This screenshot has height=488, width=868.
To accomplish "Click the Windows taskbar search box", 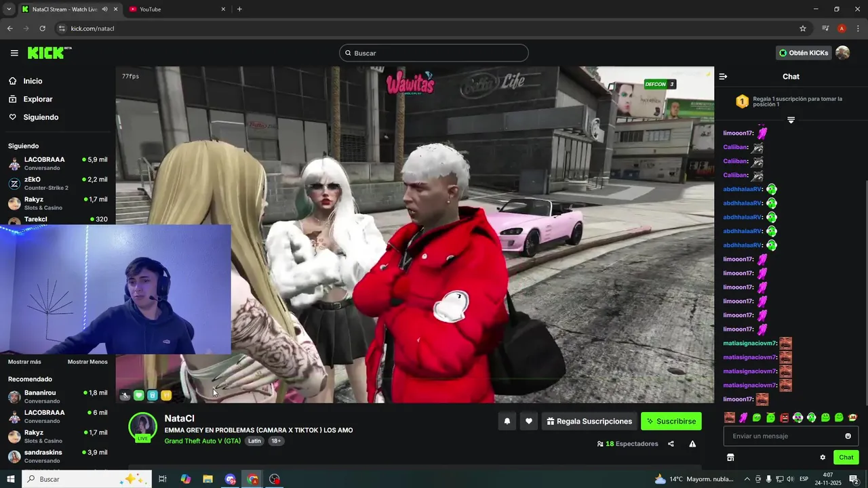I will [x=88, y=479].
